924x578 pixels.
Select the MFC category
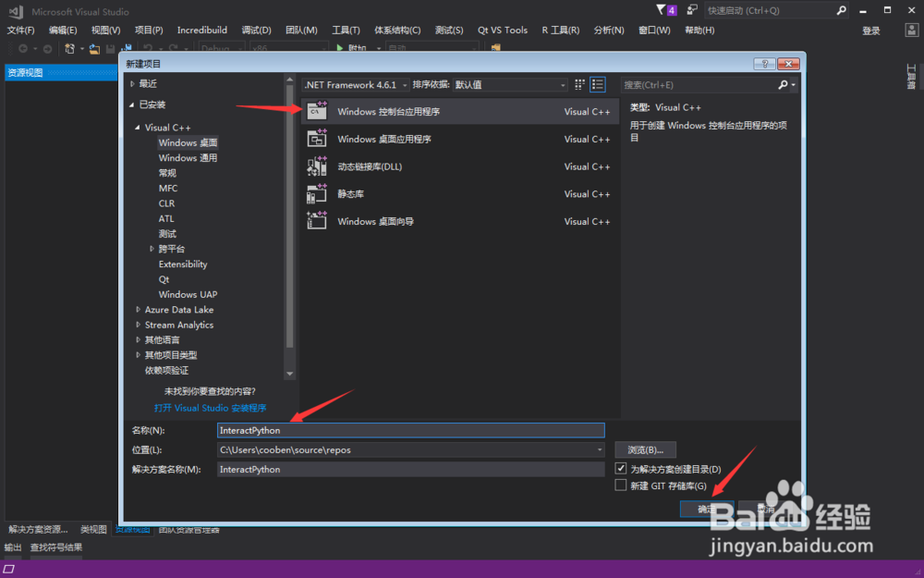point(168,188)
